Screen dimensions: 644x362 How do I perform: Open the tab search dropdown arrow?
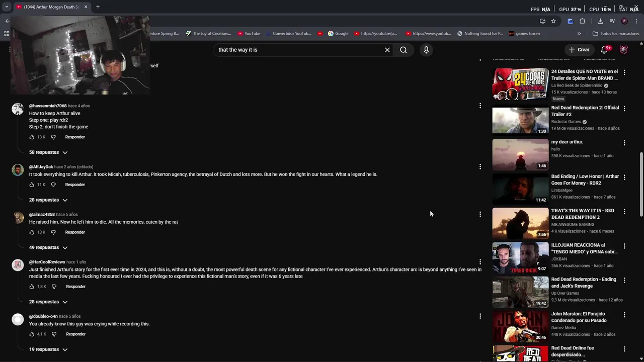(7, 7)
